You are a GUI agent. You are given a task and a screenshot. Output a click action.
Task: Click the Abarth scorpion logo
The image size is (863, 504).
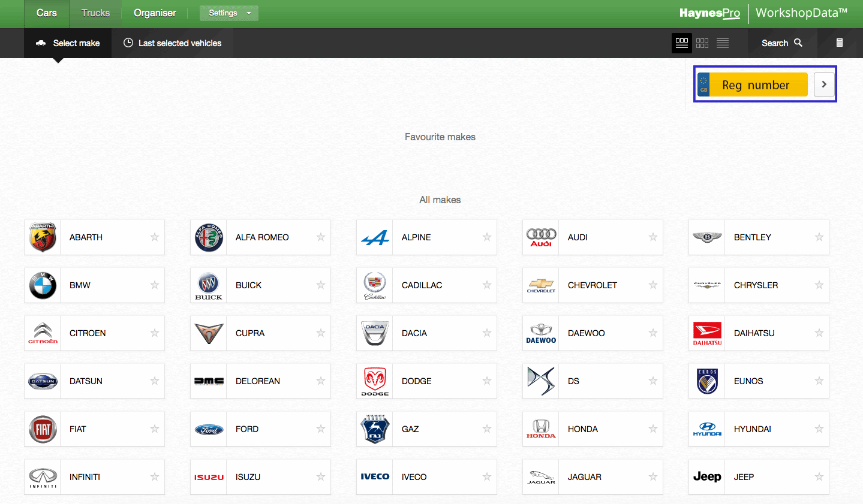point(43,237)
